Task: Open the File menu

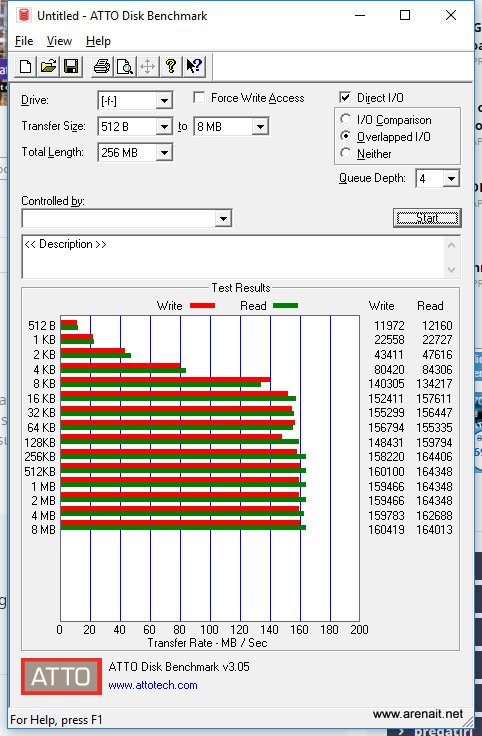Action: click(x=24, y=41)
